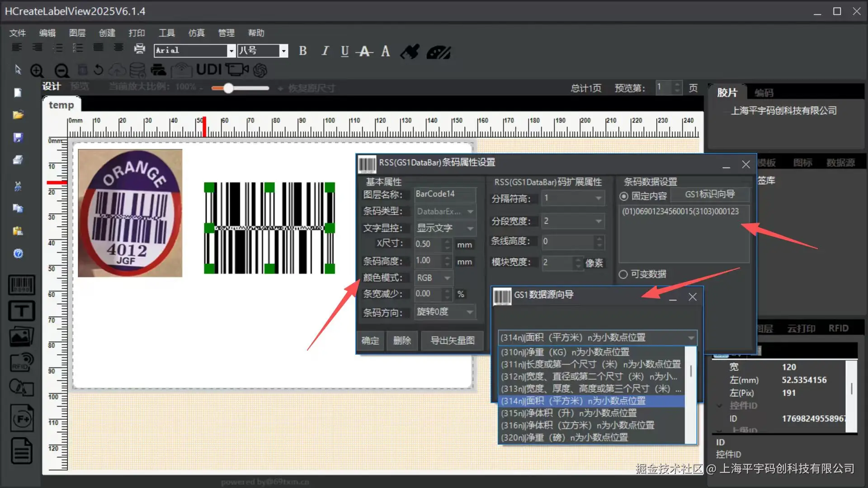Select the image tool in left sidebar
Image resolution: width=868 pixels, height=488 pixels.
tap(21, 337)
